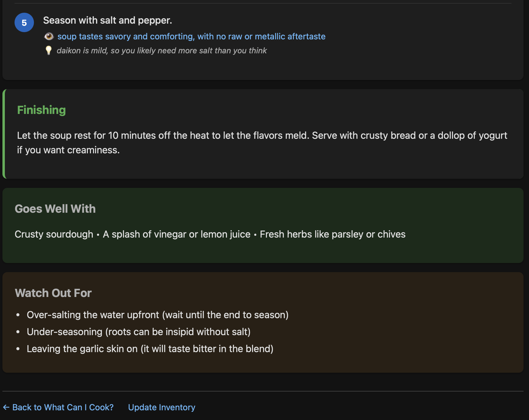Image resolution: width=529 pixels, height=420 pixels.
Task: Click the soup tastes savory sensory check
Action: (191, 36)
